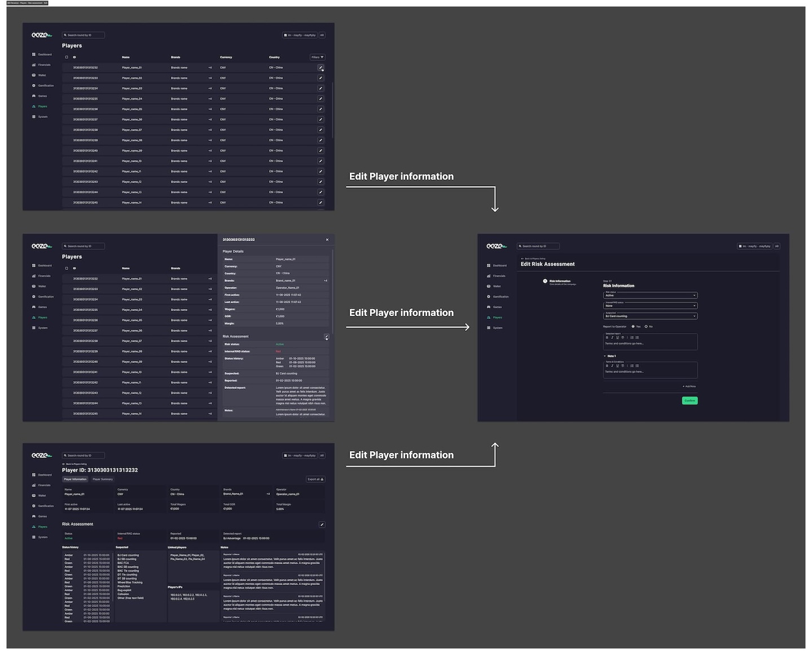The width and height of the screenshot is (812, 655).
Task: Expand the Filters dropdown in the top Players table
Action: pyautogui.click(x=317, y=57)
